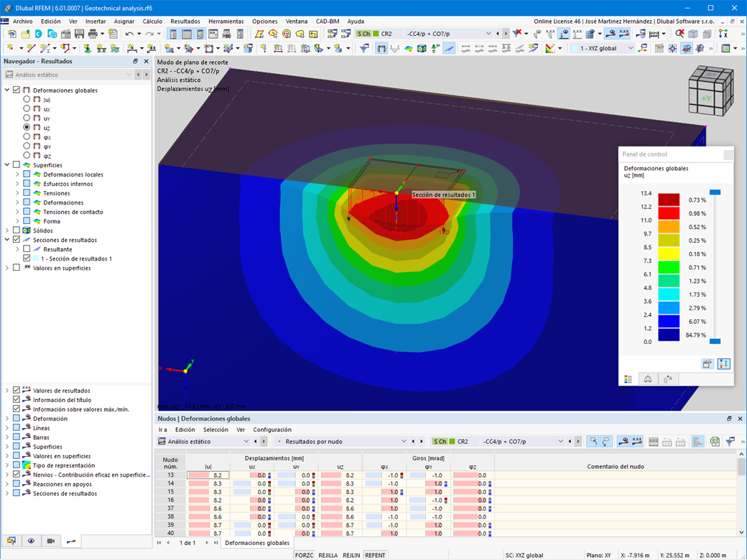
Task: Open the CAD-BIM menu
Action: (328, 22)
